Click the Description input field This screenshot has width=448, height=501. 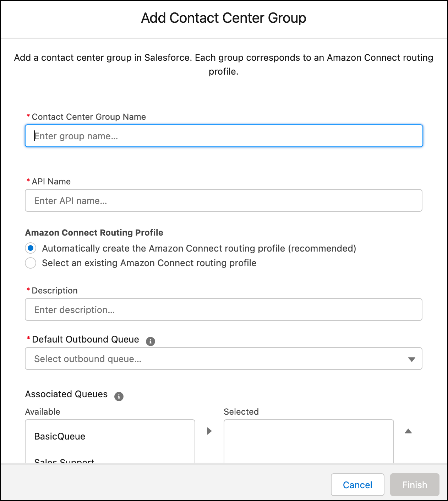click(x=224, y=309)
